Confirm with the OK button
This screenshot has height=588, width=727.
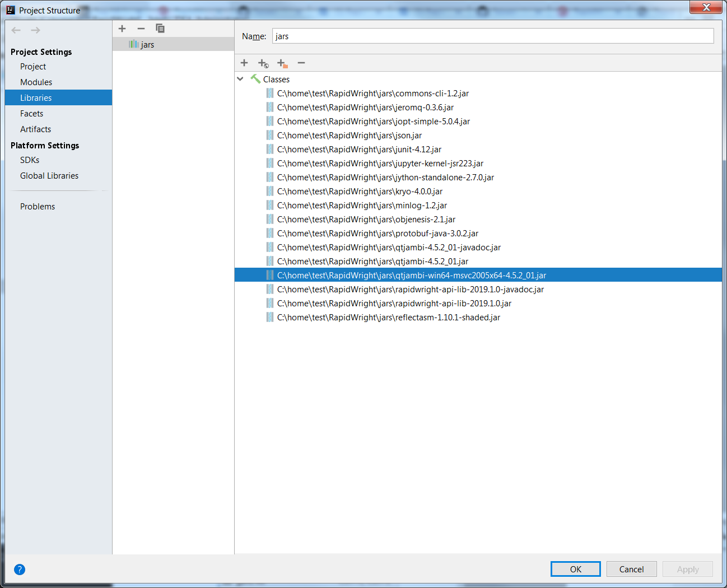(576, 569)
